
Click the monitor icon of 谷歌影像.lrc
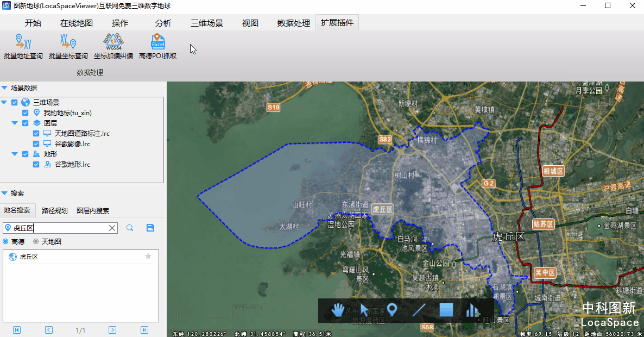[47, 143]
